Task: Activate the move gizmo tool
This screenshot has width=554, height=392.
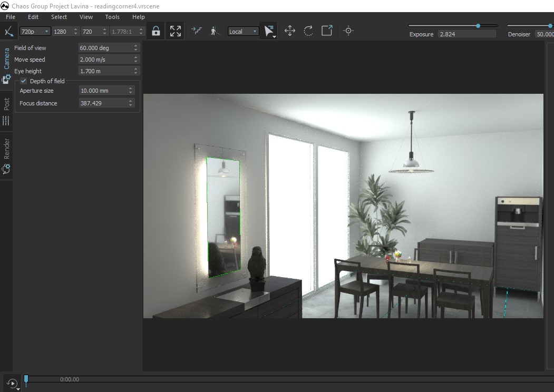Action: (x=290, y=31)
